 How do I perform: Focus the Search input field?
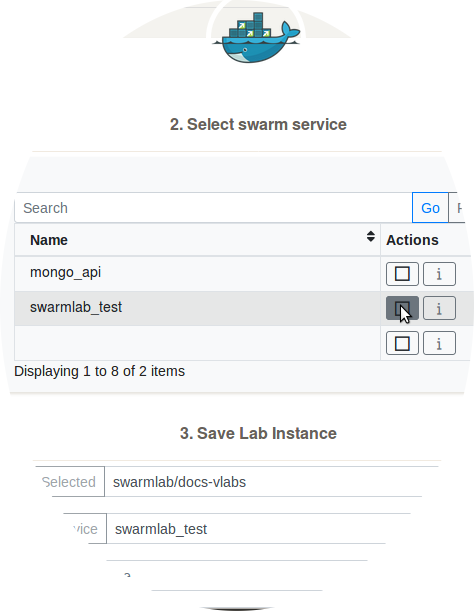[x=214, y=208]
